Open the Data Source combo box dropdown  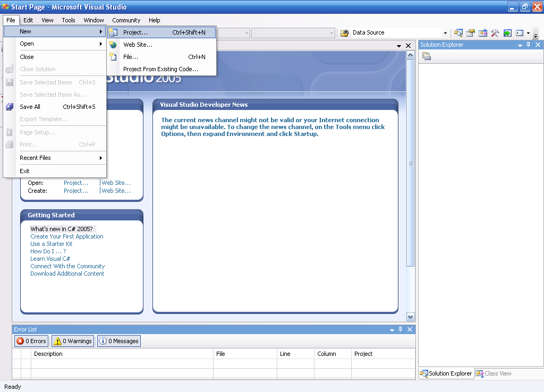point(446,33)
